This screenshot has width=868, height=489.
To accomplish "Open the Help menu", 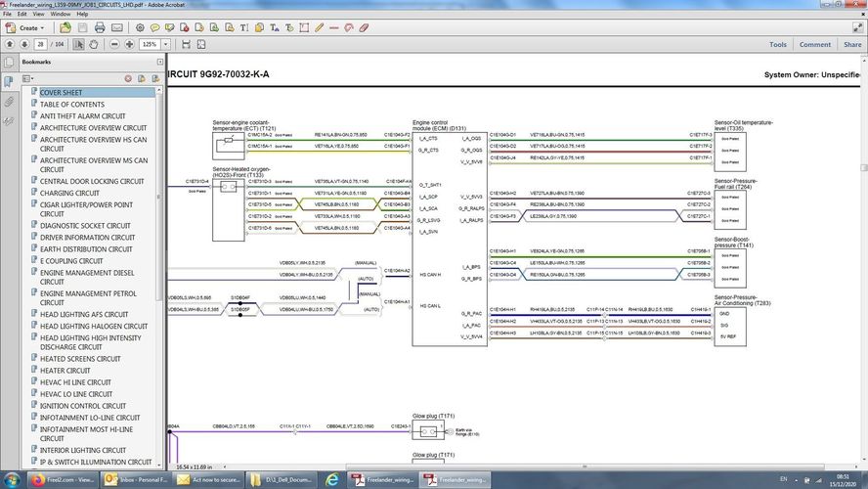I will (82, 14).
